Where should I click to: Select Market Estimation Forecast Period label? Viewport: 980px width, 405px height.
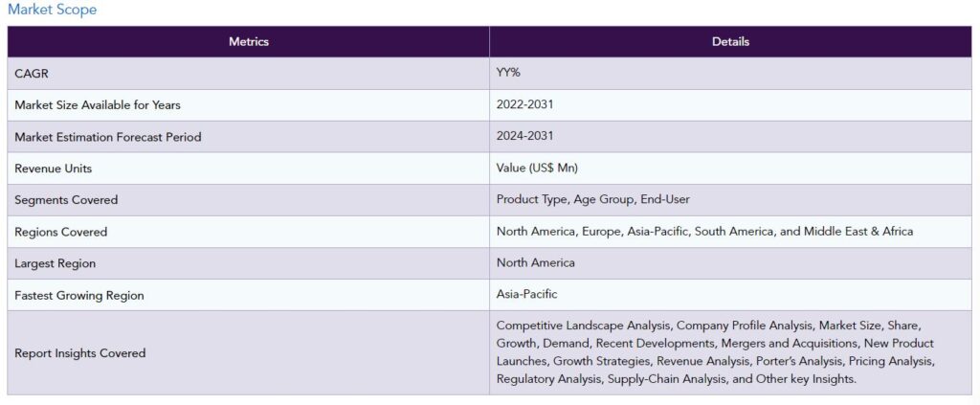click(x=108, y=137)
